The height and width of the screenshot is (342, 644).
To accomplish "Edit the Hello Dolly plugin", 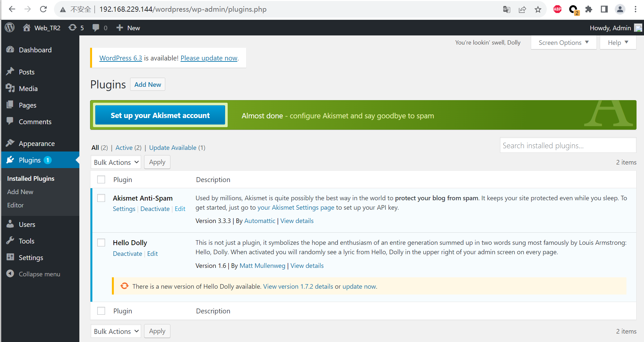I will (x=152, y=254).
